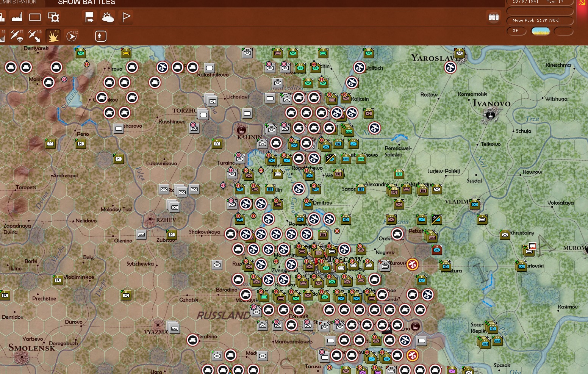
Task: Select the air unit at Yaroslavl
Action: (x=450, y=67)
